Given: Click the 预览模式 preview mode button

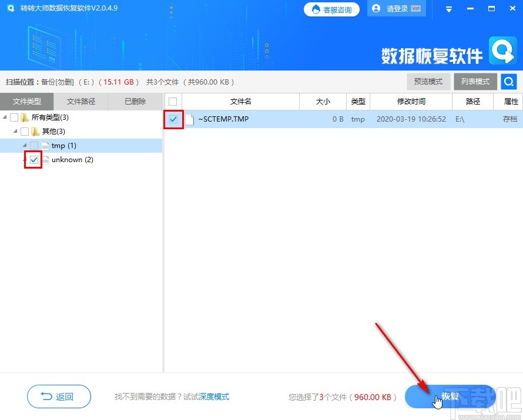Looking at the screenshot, I should pyautogui.click(x=428, y=82).
